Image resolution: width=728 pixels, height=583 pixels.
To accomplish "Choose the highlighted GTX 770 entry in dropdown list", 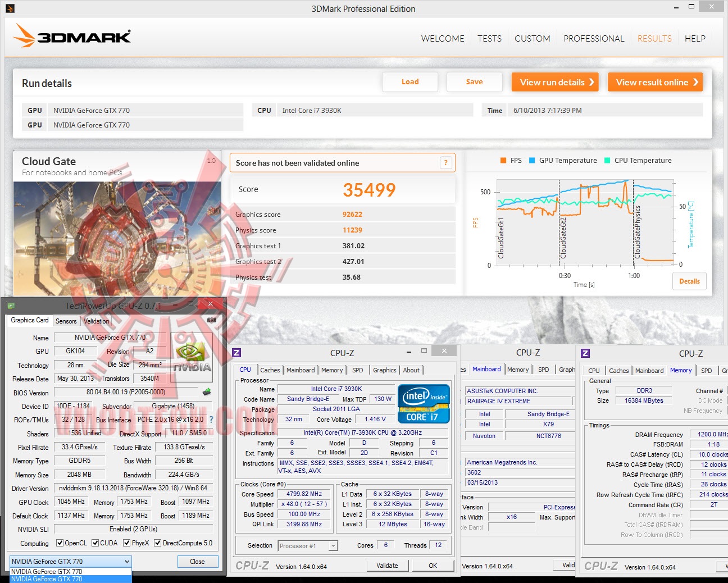I will click(71, 579).
